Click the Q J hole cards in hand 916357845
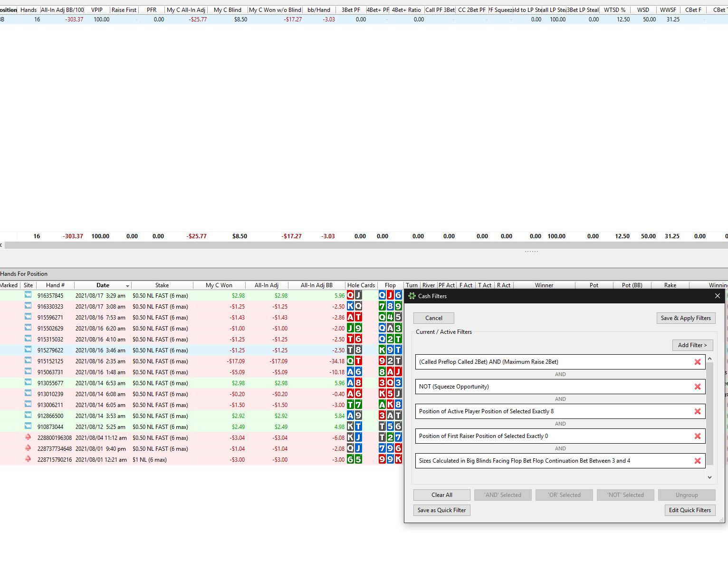This screenshot has width=728, height=573. pos(354,295)
